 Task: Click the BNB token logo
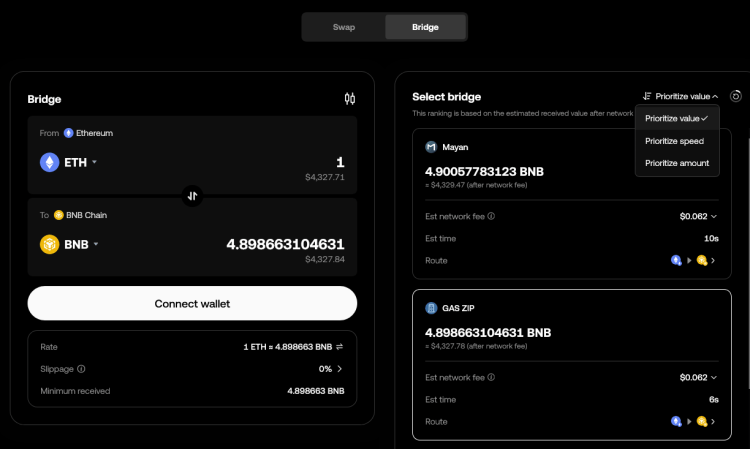49,244
